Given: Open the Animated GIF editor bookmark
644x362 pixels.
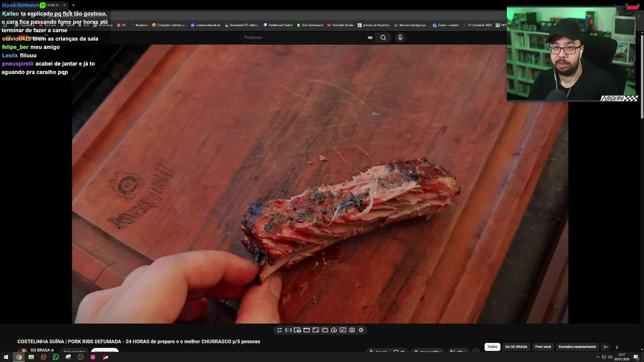Looking at the screenshot, I should pos(242,25).
